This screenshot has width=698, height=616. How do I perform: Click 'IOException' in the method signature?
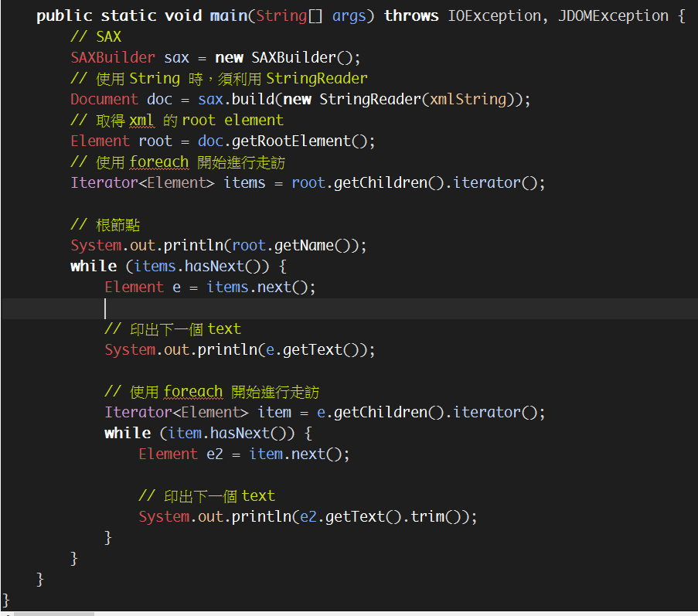coord(494,16)
